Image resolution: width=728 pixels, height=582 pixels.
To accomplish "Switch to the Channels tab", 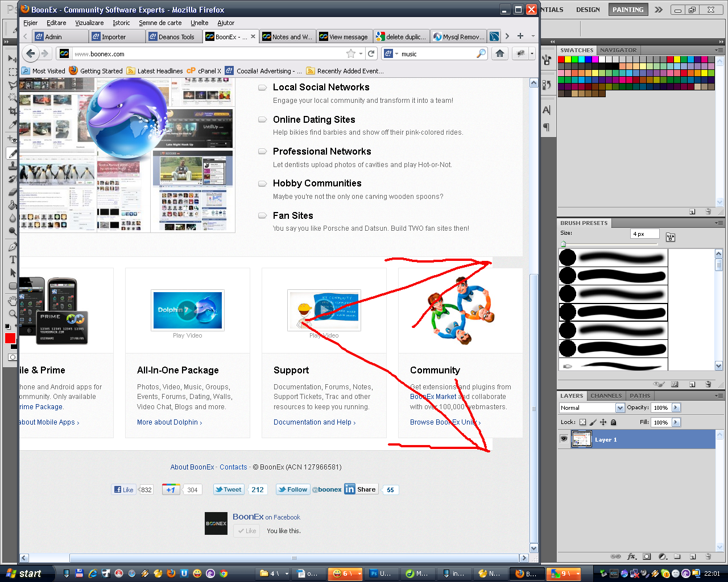I will pos(606,396).
